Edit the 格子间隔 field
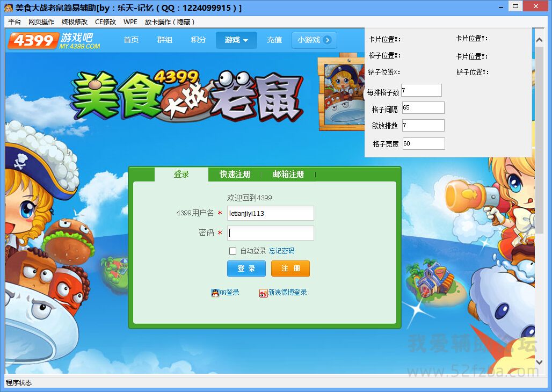 click(x=423, y=107)
